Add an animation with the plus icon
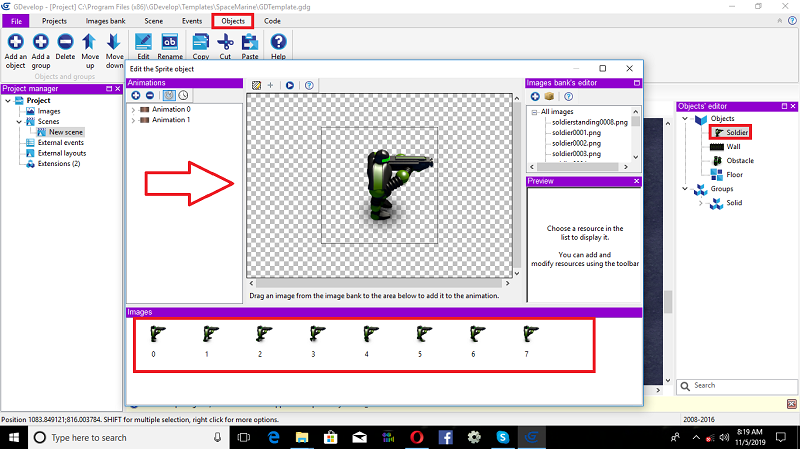This screenshot has height=449, width=800. tap(136, 95)
